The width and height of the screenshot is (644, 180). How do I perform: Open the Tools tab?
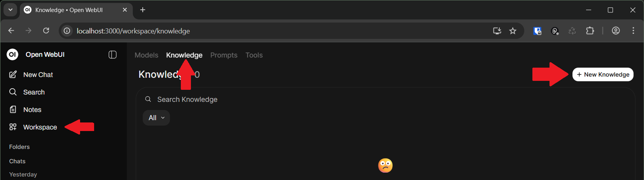click(254, 55)
